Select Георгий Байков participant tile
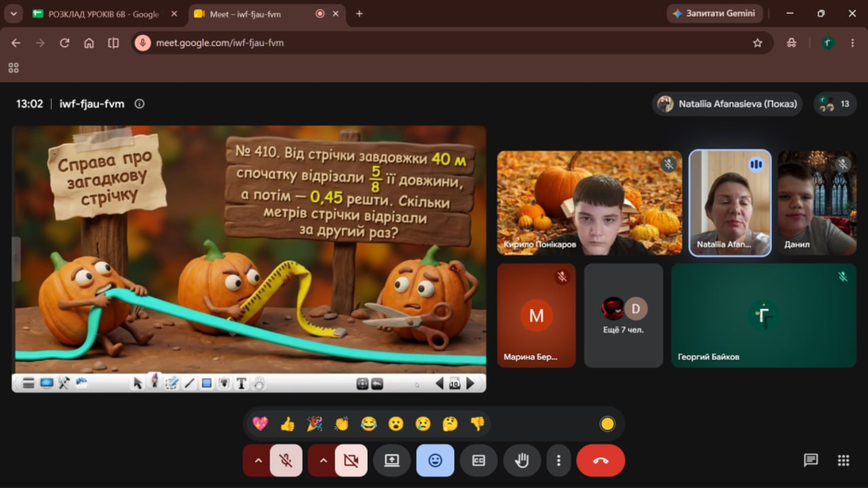The width and height of the screenshot is (868, 488). 764,315
